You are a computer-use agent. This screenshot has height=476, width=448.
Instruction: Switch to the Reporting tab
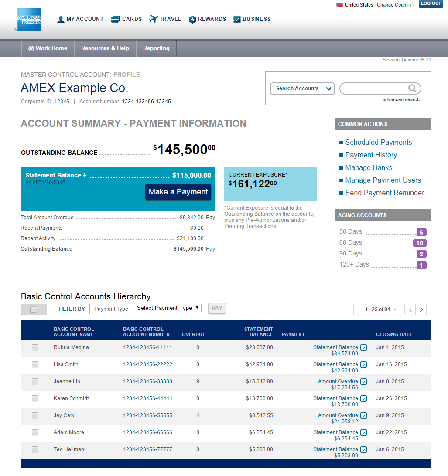click(156, 48)
